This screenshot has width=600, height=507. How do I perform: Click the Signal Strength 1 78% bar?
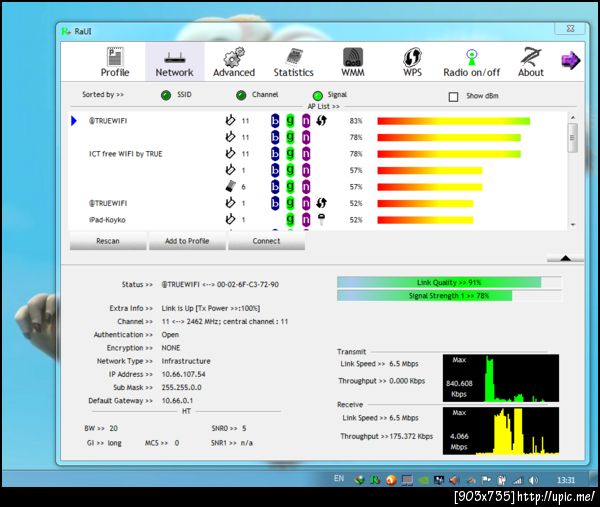[449, 295]
